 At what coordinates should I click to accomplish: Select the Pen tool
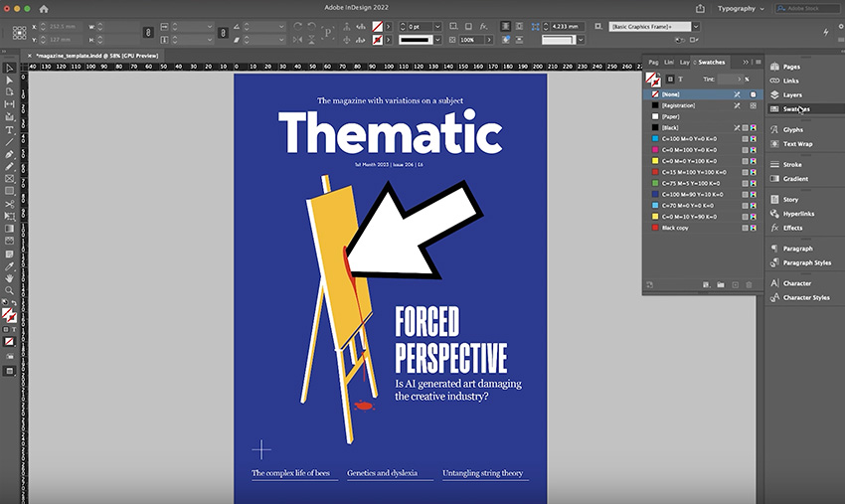pos(9,154)
